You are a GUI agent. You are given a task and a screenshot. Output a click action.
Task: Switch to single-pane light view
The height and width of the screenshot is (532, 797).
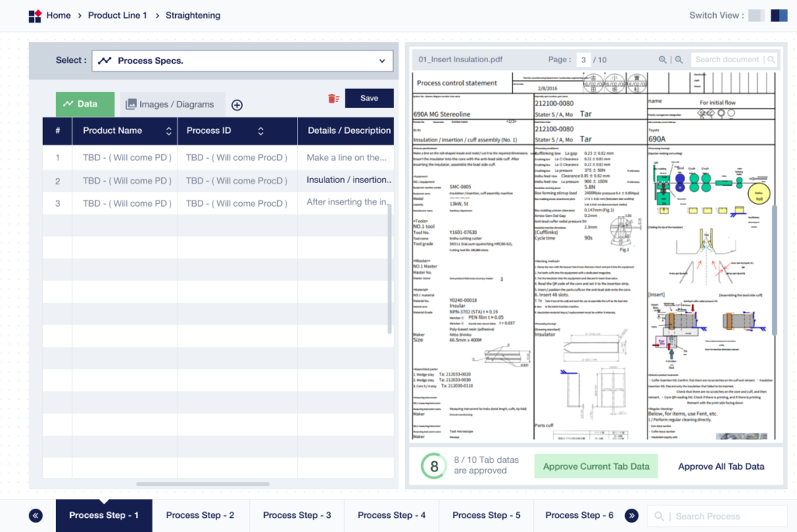(x=757, y=16)
